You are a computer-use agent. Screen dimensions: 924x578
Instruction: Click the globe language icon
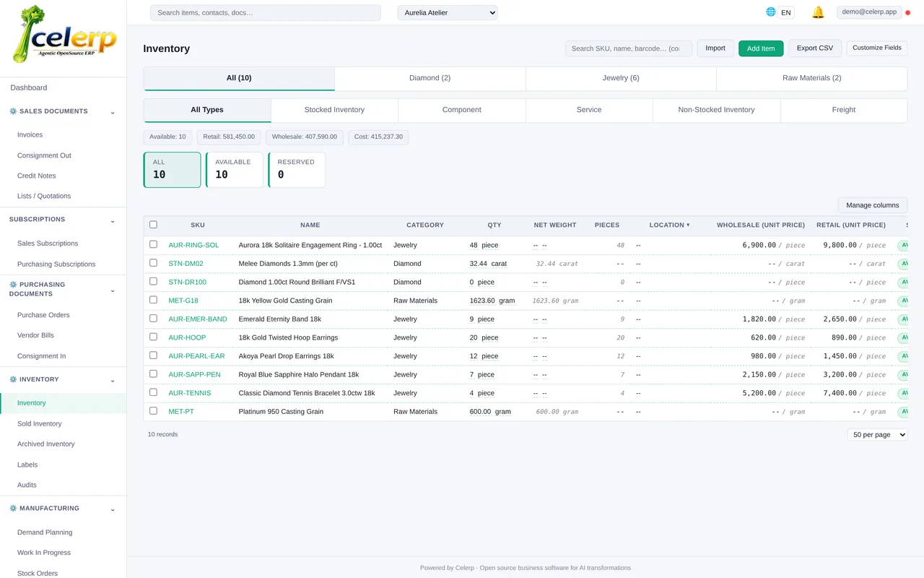coord(770,12)
